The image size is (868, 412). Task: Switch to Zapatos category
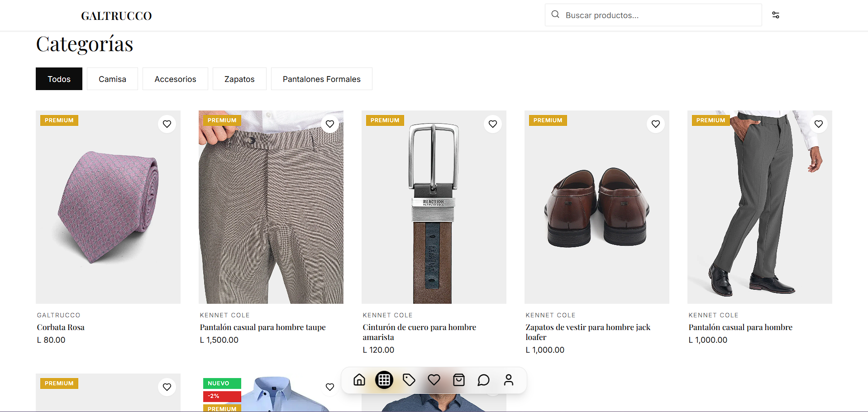coord(239,79)
